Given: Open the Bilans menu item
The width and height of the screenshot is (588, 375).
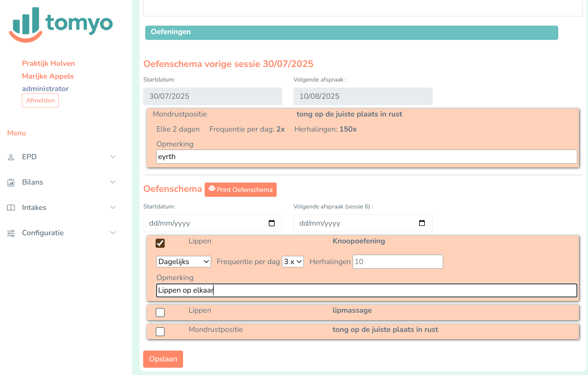Looking at the screenshot, I should [x=33, y=182].
